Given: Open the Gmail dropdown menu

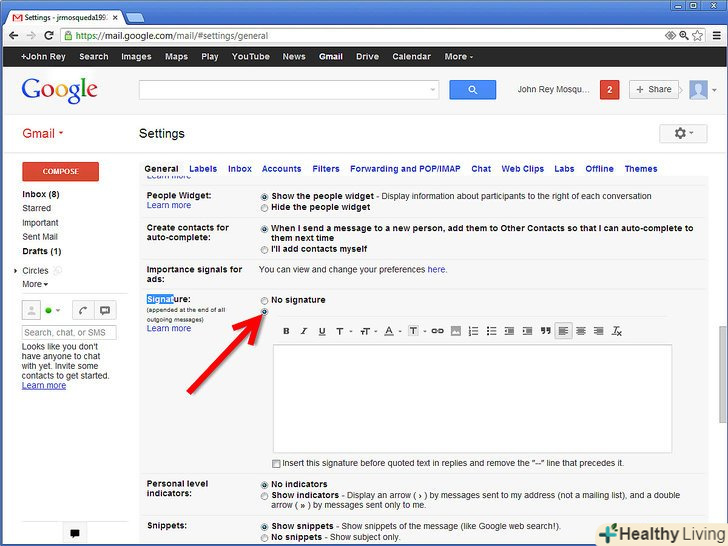Looking at the screenshot, I should tap(43, 134).
